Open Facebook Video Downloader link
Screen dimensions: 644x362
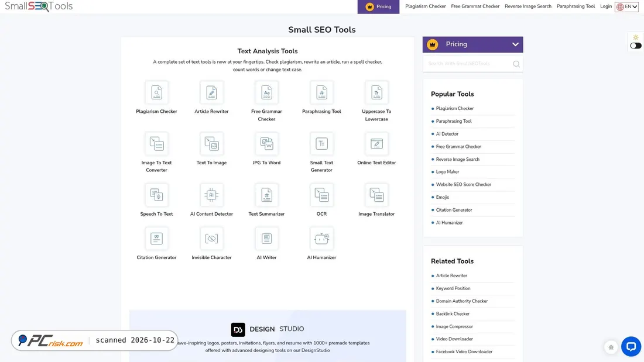click(x=464, y=351)
